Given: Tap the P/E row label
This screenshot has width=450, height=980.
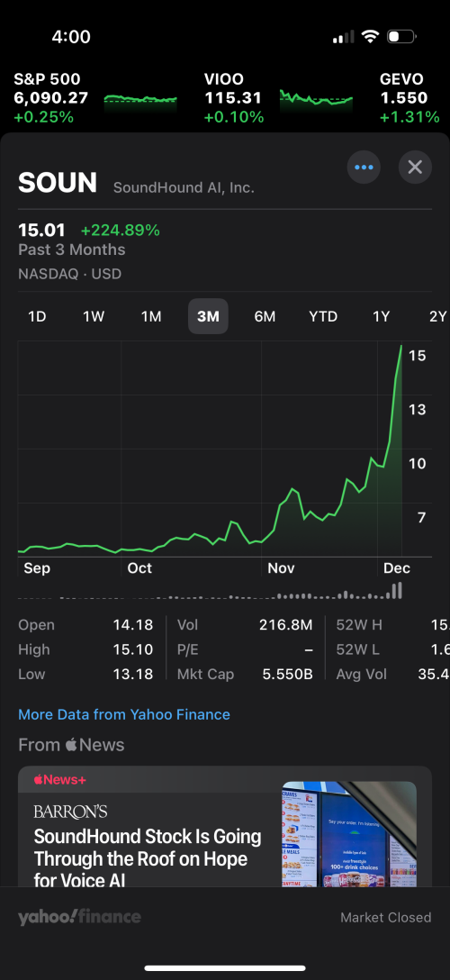Looking at the screenshot, I should pos(188,649).
